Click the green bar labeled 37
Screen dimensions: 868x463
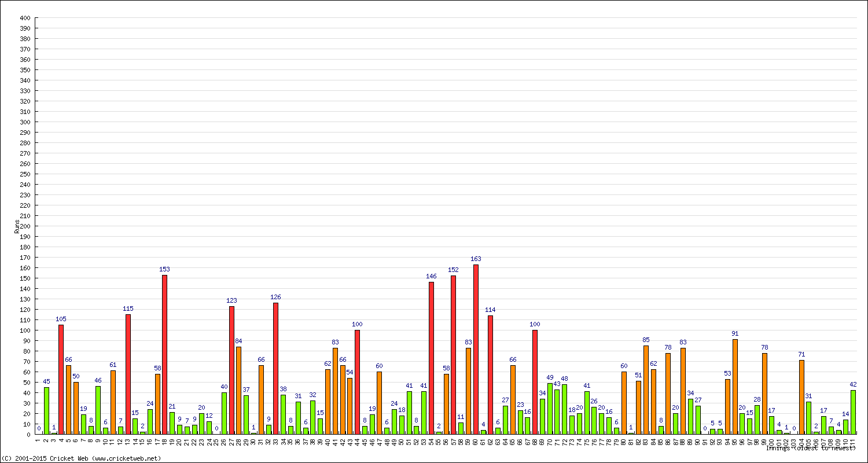246,414
